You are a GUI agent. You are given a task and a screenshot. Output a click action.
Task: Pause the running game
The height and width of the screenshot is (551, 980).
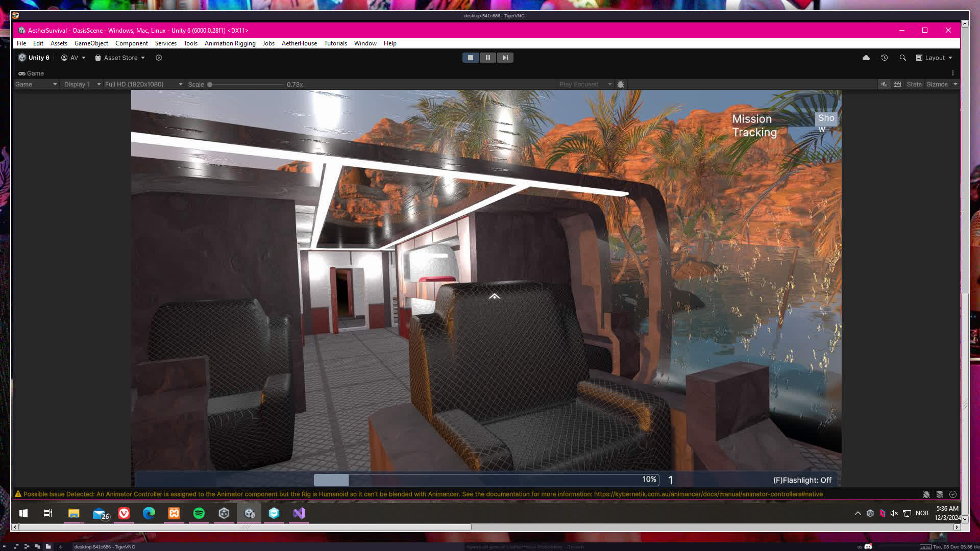click(487, 58)
